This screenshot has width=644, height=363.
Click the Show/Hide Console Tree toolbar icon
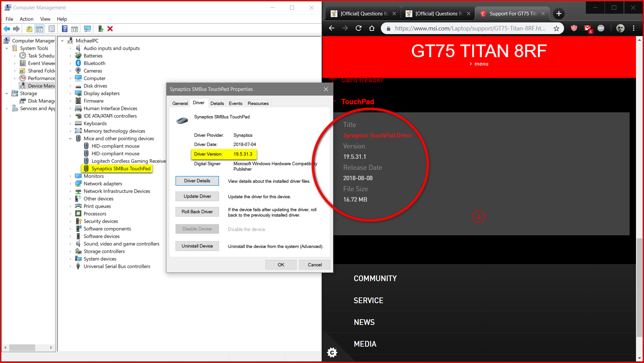click(x=39, y=29)
